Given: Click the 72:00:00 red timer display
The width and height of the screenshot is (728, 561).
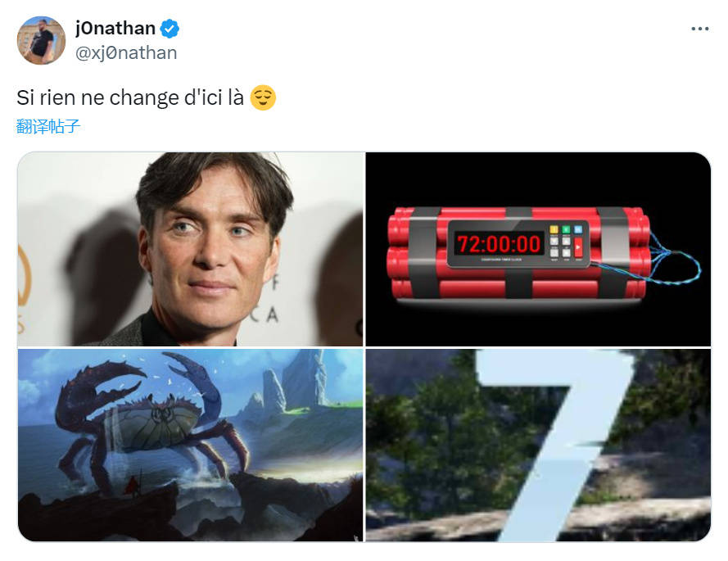Looking at the screenshot, I should coord(499,244).
